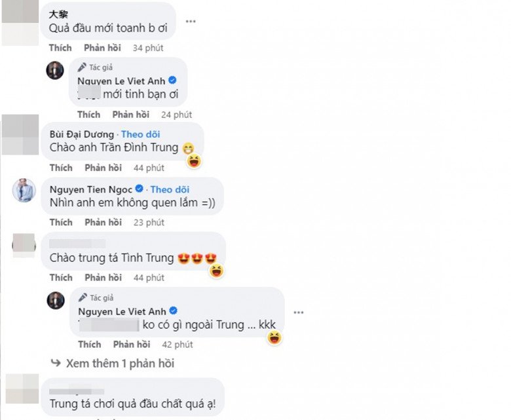Image resolution: width=511 pixels, height=420 pixels.
Task: Open Bùi Đại Dương's profile name
Action: click(82, 134)
